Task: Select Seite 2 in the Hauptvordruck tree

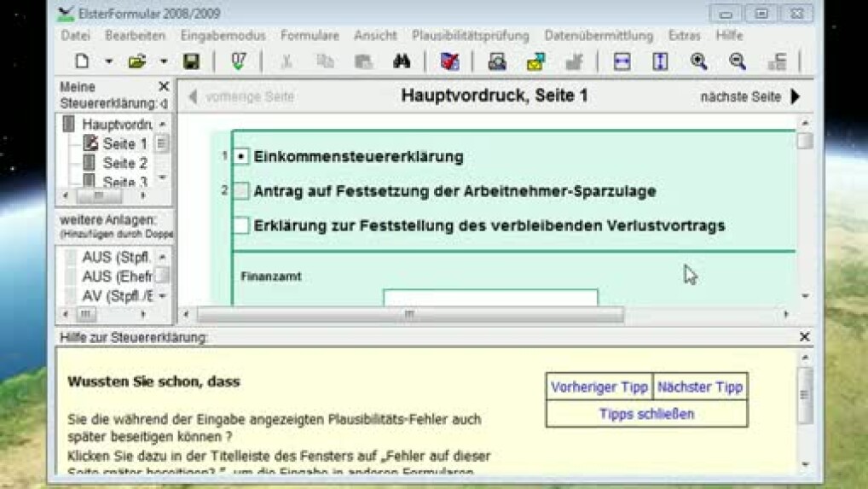Action: click(124, 163)
